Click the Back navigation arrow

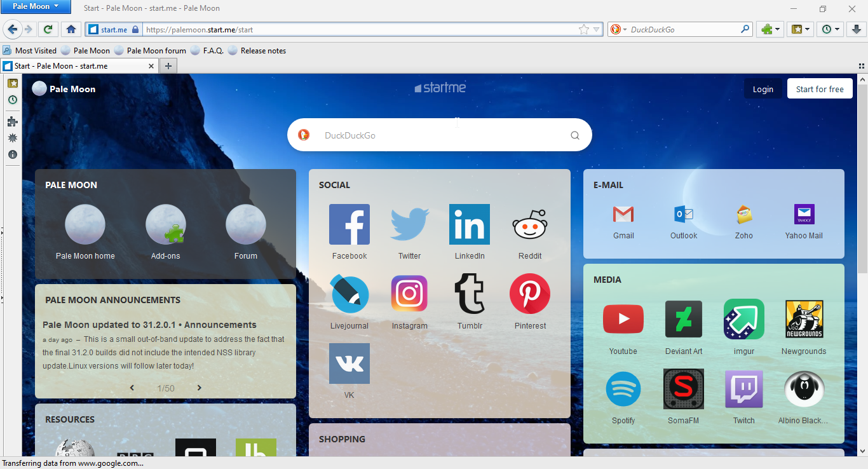12,29
